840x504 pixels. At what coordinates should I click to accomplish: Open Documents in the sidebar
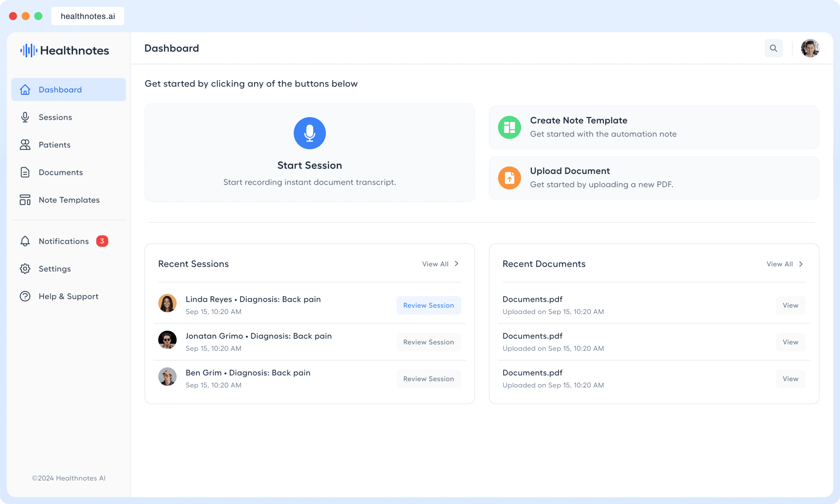pos(61,173)
